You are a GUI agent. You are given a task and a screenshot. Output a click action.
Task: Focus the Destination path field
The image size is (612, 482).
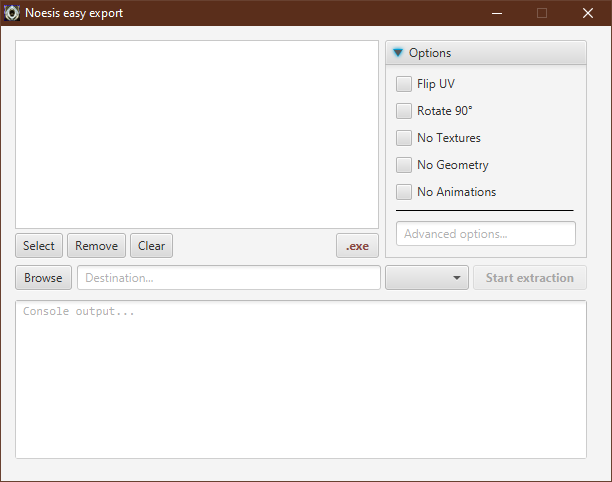(229, 278)
